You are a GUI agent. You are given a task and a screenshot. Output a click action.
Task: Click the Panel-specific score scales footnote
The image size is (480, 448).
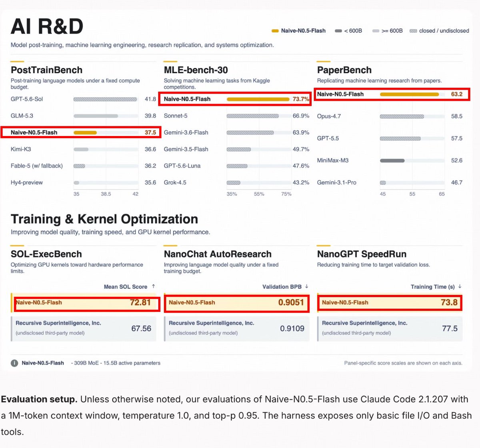403,363
